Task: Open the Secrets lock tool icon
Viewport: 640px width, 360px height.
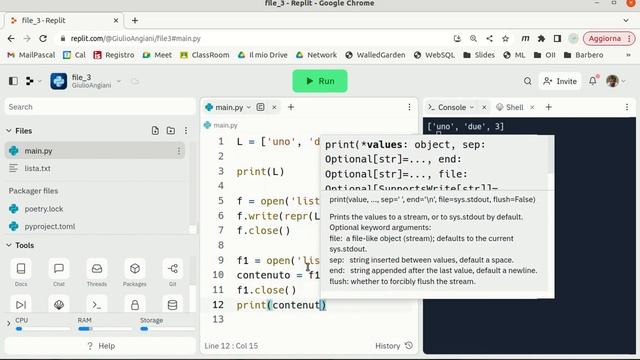Action: coord(135,304)
